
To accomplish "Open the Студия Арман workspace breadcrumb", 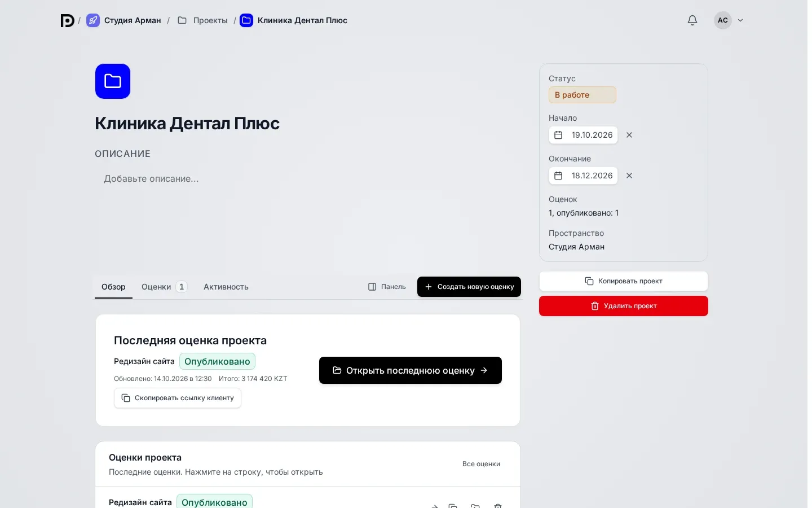I will pos(124,20).
